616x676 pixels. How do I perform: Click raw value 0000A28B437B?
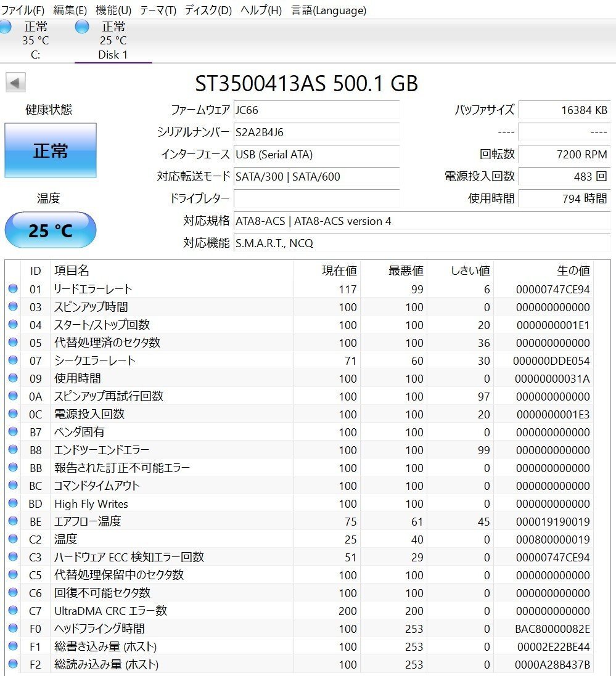[x=552, y=665]
